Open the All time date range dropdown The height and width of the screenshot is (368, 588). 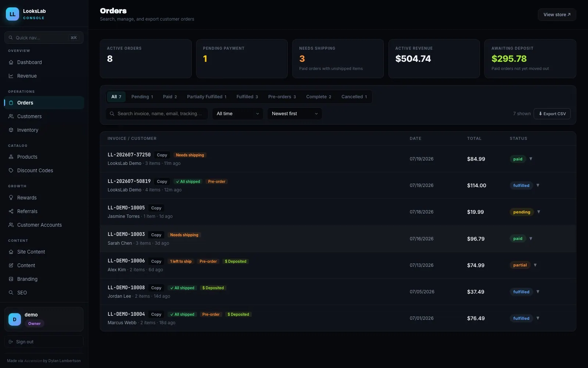click(x=237, y=114)
